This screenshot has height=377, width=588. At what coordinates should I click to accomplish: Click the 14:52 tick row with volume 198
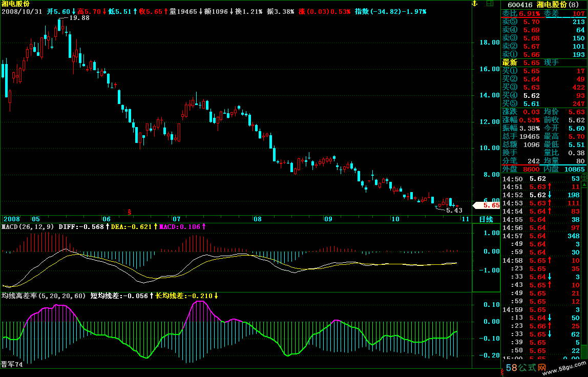tap(541, 195)
